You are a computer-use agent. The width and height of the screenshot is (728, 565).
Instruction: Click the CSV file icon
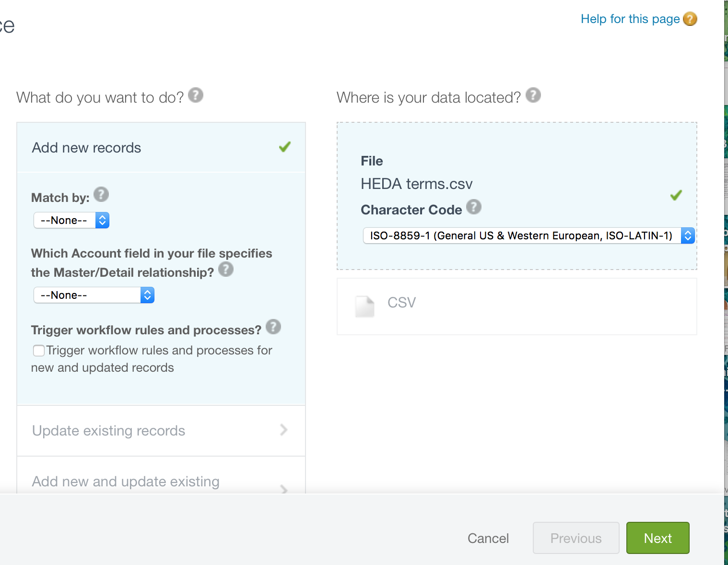[364, 306]
